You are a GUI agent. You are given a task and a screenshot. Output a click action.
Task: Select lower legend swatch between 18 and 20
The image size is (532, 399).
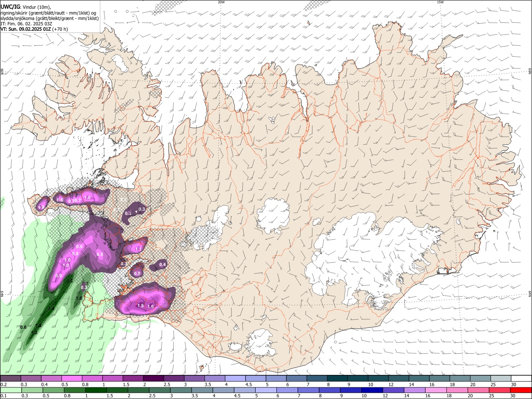tap(457, 390)
